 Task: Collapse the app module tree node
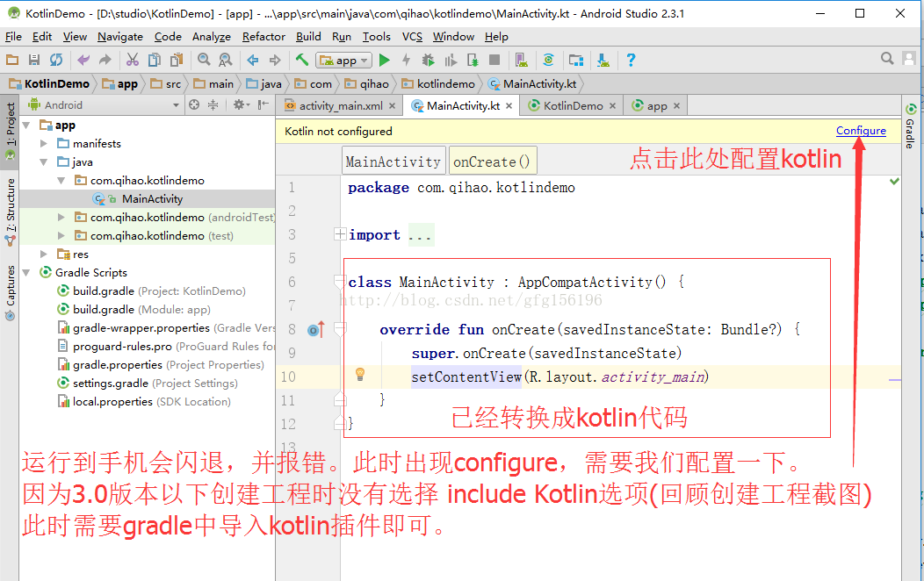coord(26,126)
